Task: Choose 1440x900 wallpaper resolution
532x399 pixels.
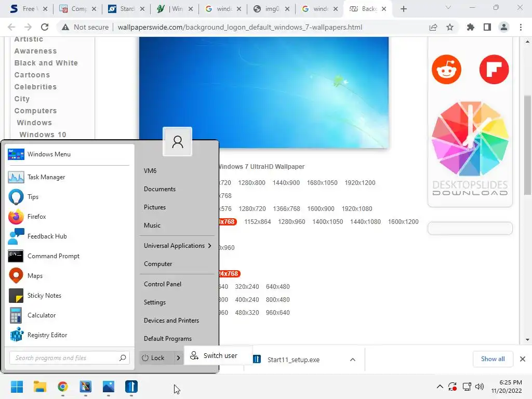Action: click(286, 183)
